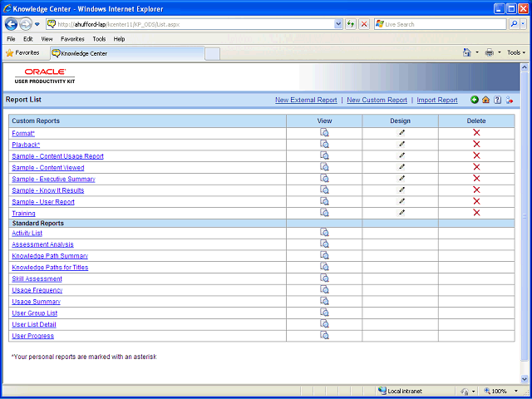This screenshot has height=399, width=532.
Task: Open the Training report link
Action: (x=23, y=214)
